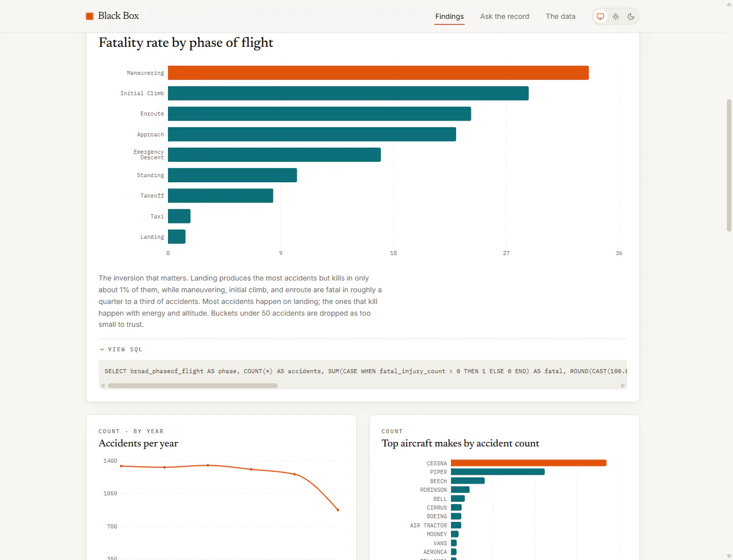Click the page scroll-down arrow

coord(729,556)
